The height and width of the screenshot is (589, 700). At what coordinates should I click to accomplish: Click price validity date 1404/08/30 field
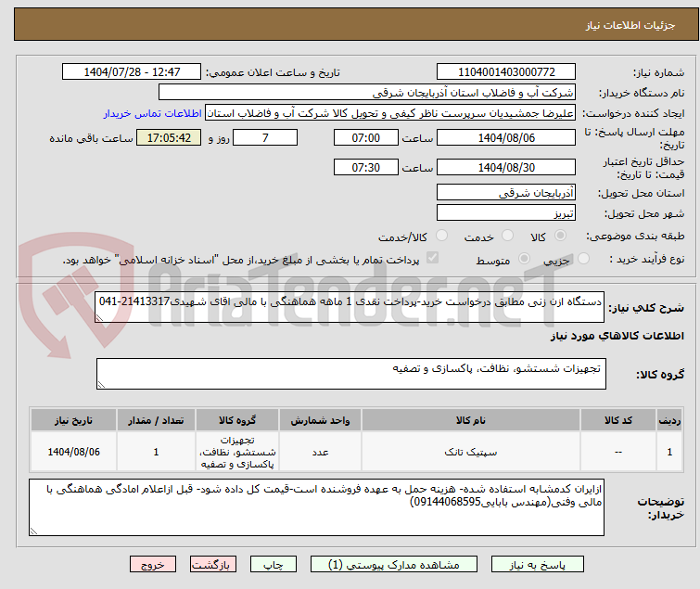[506, 168]
